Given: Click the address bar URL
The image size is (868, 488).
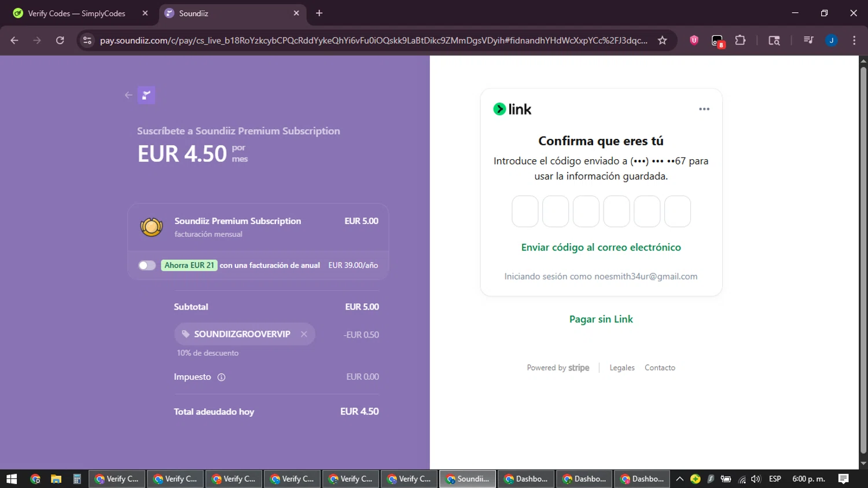Looking at the screenshot, I should pyautogui.click(x=373, y=41).
